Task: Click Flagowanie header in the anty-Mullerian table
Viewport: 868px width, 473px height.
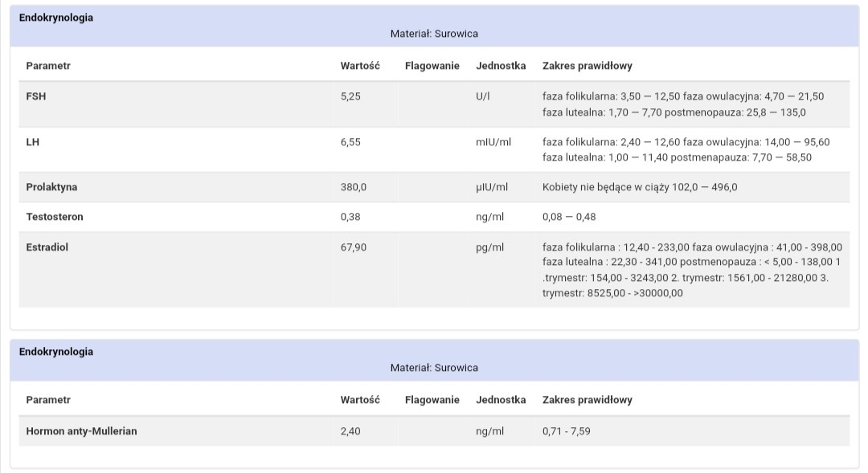Action: pyautogui.click(x=432, y=400)
